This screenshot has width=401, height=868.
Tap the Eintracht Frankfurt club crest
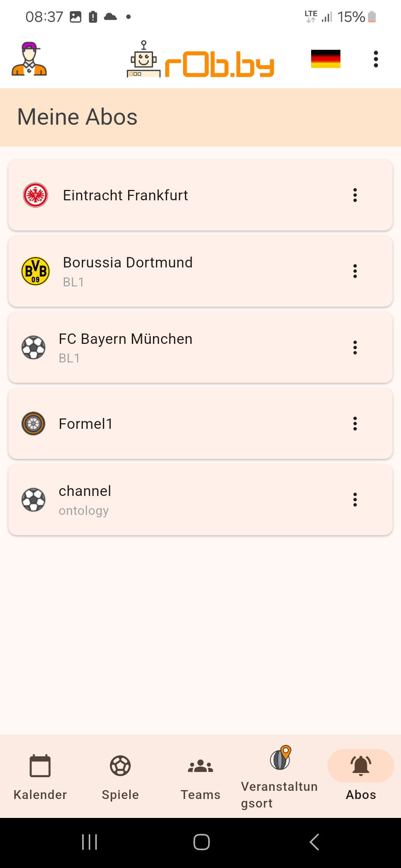coord(35,195)
